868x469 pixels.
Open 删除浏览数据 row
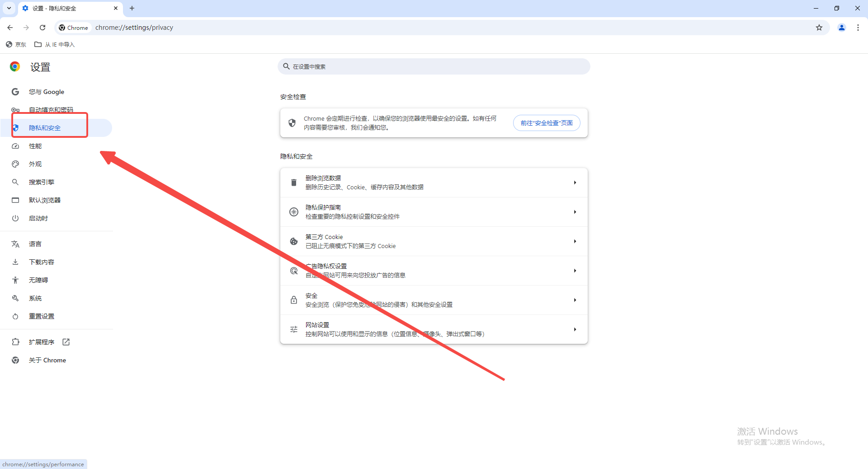click(x=434, y=183)
